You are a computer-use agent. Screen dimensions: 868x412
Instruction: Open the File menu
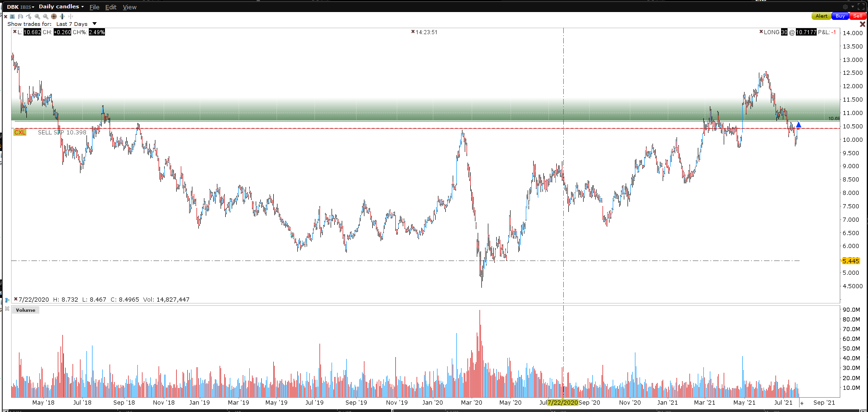point(94,7)
